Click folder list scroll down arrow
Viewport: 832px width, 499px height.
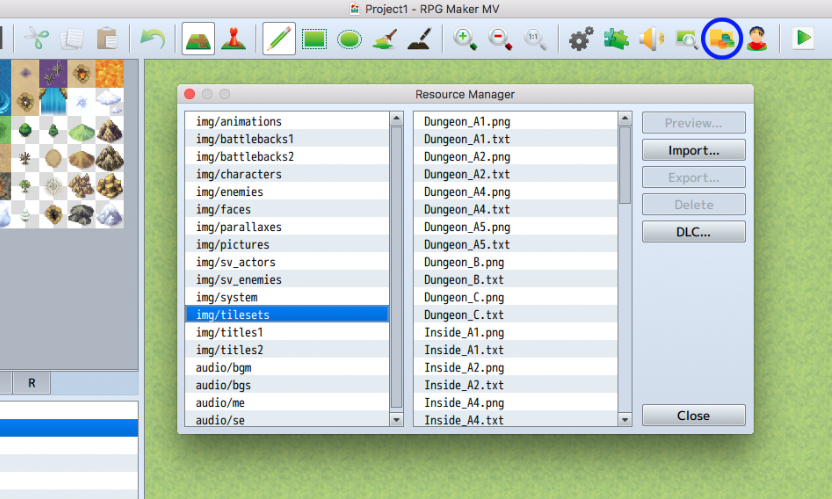pyautogui.click(x=396, y=419)
